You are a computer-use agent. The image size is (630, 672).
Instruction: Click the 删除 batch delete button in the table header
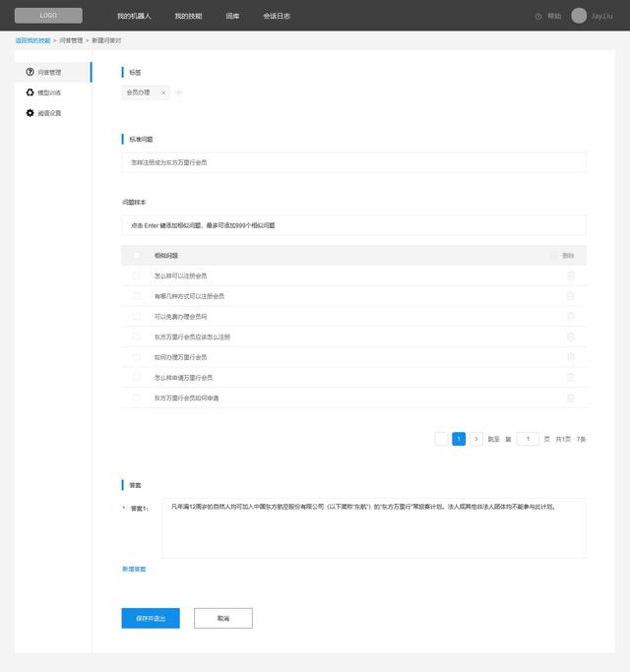[x=562, y=256]
